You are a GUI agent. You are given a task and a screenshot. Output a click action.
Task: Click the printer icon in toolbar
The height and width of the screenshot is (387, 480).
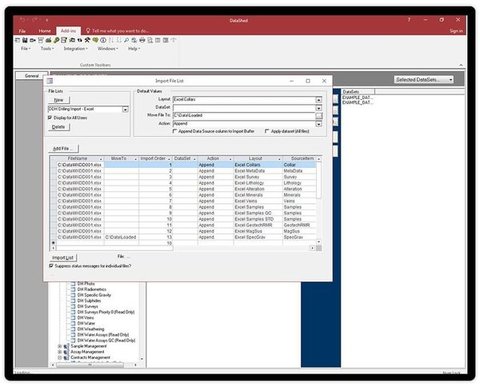pyautogui.click(x=142, y=40)
